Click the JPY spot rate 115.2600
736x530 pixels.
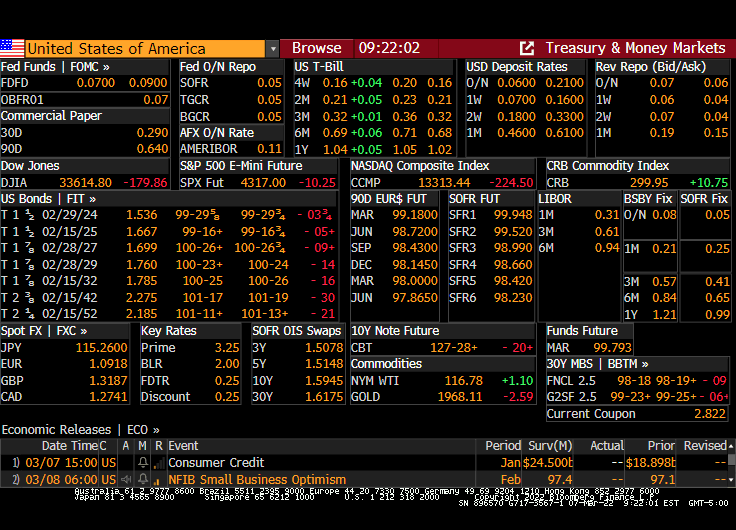tap(101, 348)
